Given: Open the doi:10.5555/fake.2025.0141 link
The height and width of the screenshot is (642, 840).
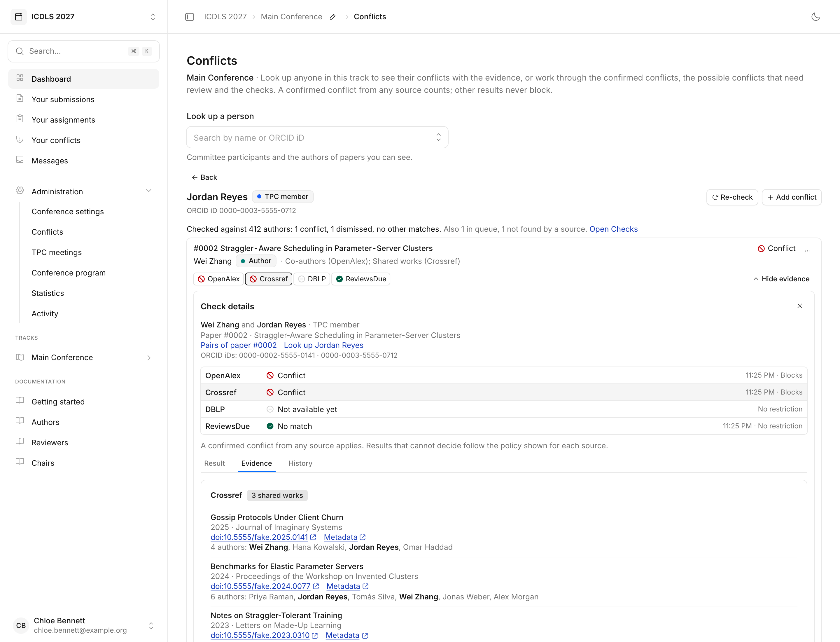Looking at the screenshot, I should (x=263, y=537).
